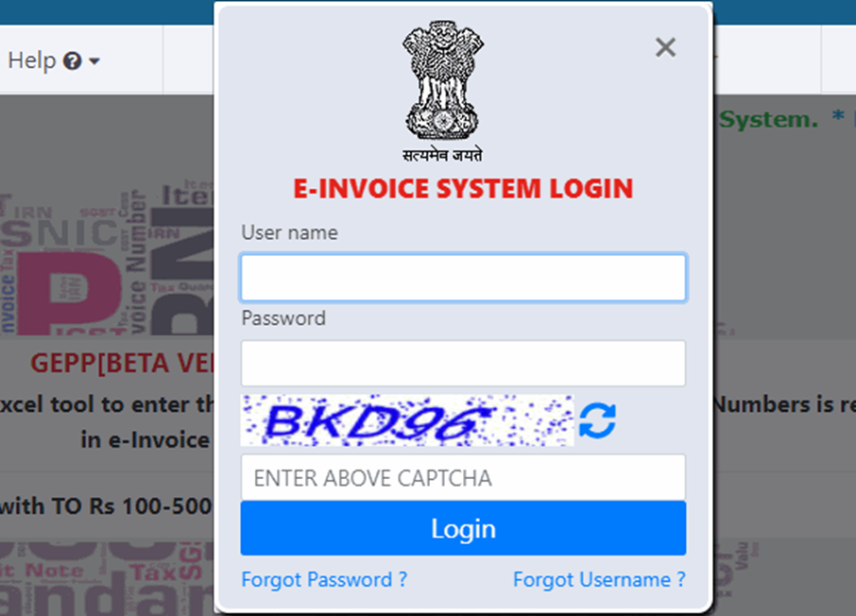
Task: Click the Satyameva Jayate text under emblem
Action: click(443, 155)
